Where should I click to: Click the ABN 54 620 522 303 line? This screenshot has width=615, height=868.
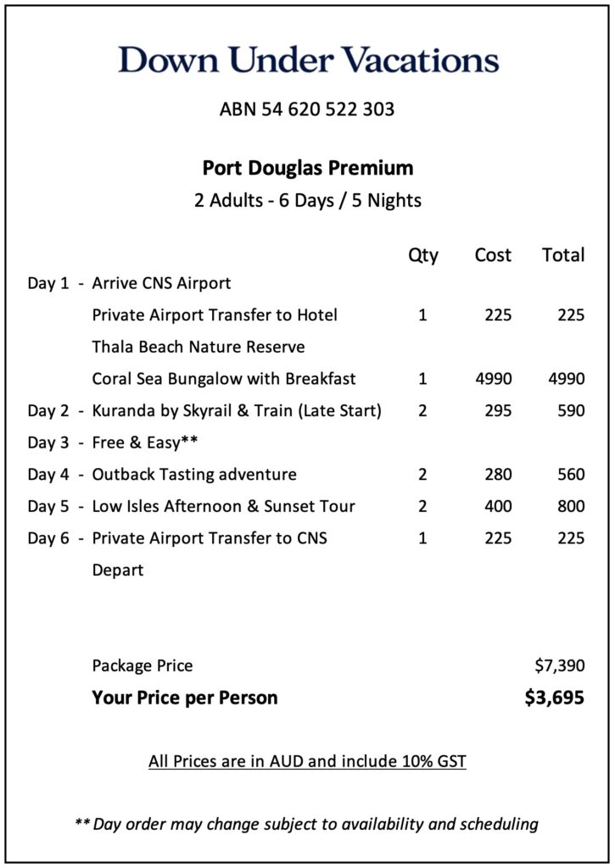[307, 109]
